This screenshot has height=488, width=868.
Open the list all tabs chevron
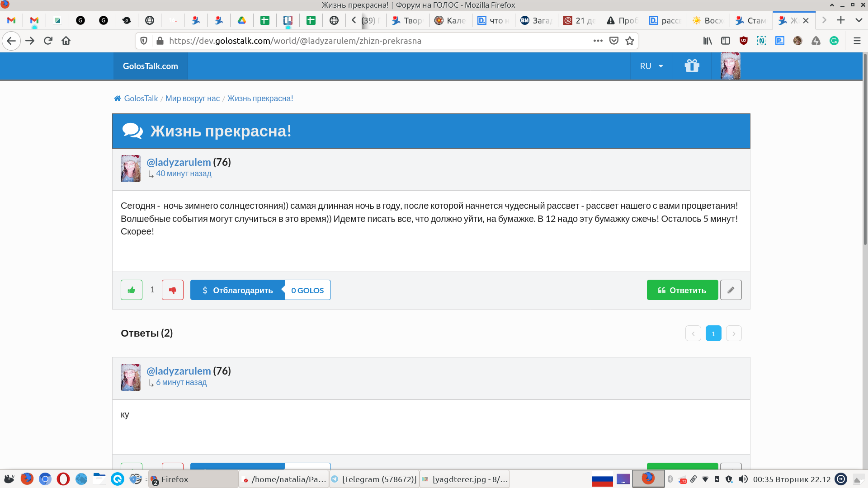(859, 20)
